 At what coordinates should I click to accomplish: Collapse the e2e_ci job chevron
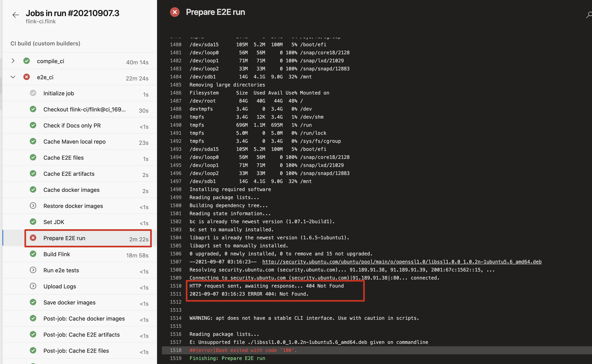click(13, 77)
